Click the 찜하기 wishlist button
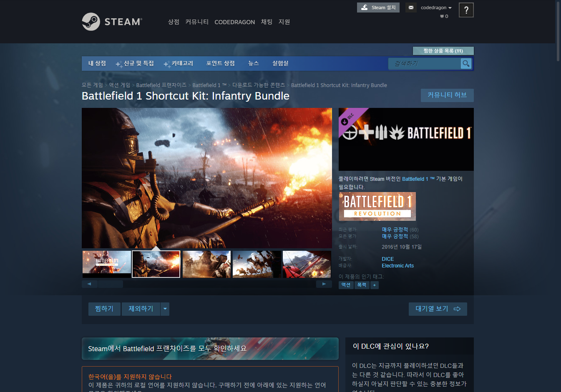Screen dimensions: 561x392 (x=104, y=309)
